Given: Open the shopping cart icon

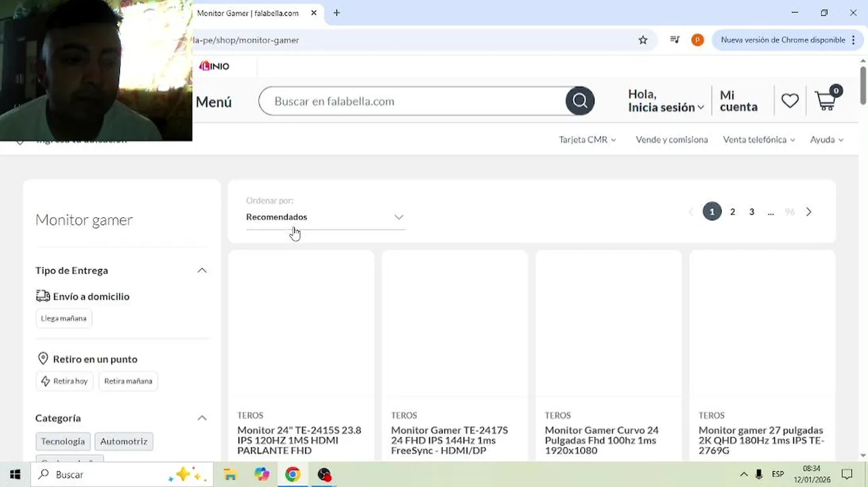Looking at the screenshot, I should click(x=827, y=100).
